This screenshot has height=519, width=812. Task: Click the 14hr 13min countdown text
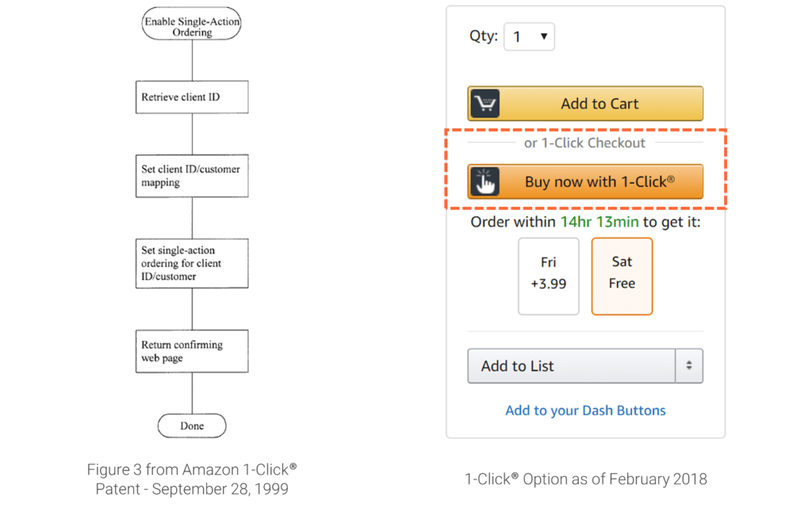tap(599, 222)
